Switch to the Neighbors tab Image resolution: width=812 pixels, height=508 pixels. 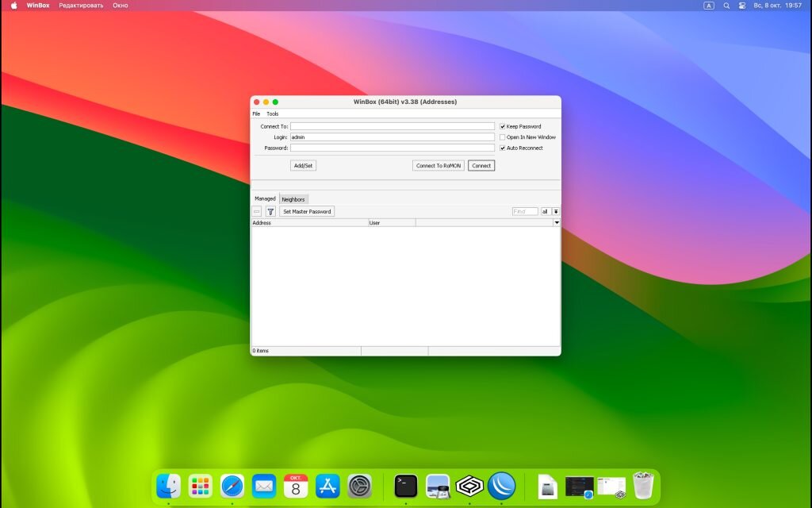pos(293,199)
